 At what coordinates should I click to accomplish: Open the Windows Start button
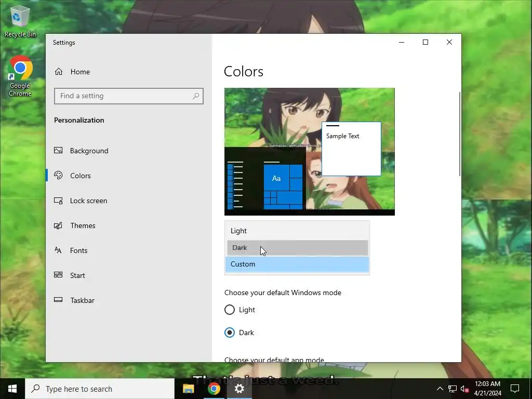[12, 389]
